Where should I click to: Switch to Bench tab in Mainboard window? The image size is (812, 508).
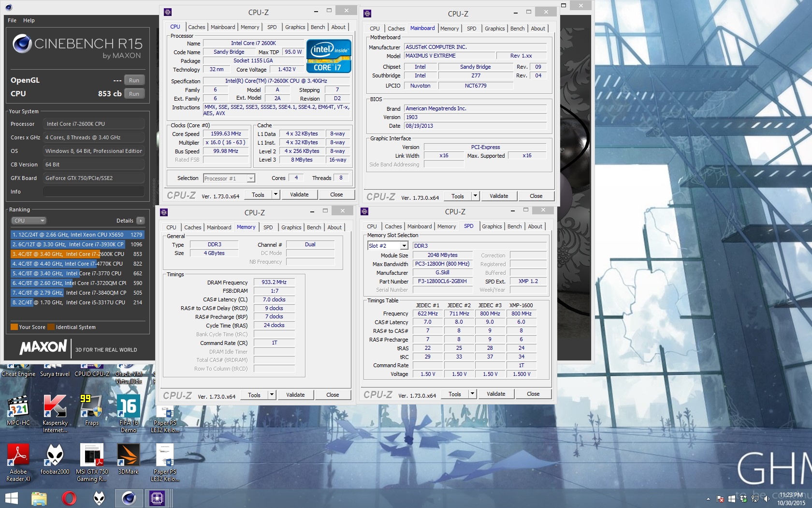pyautogui.click(x=518, y=29)
